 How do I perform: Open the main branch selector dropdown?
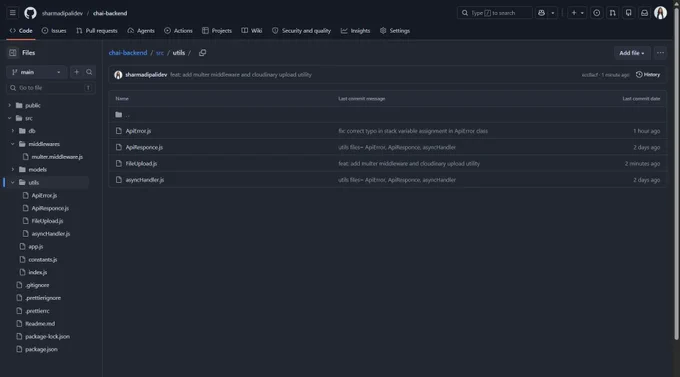36,72
